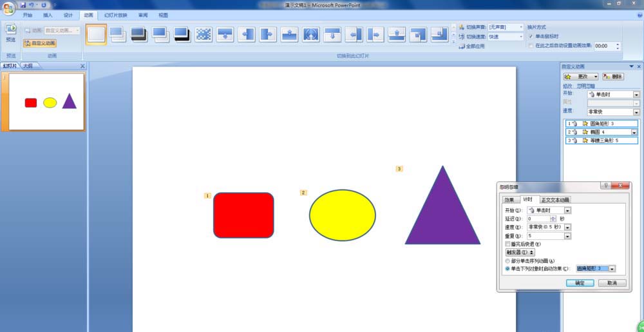
Task: Check 播完后快退 rewind checkbox in dialog
Action: click(x=507, y=244)
